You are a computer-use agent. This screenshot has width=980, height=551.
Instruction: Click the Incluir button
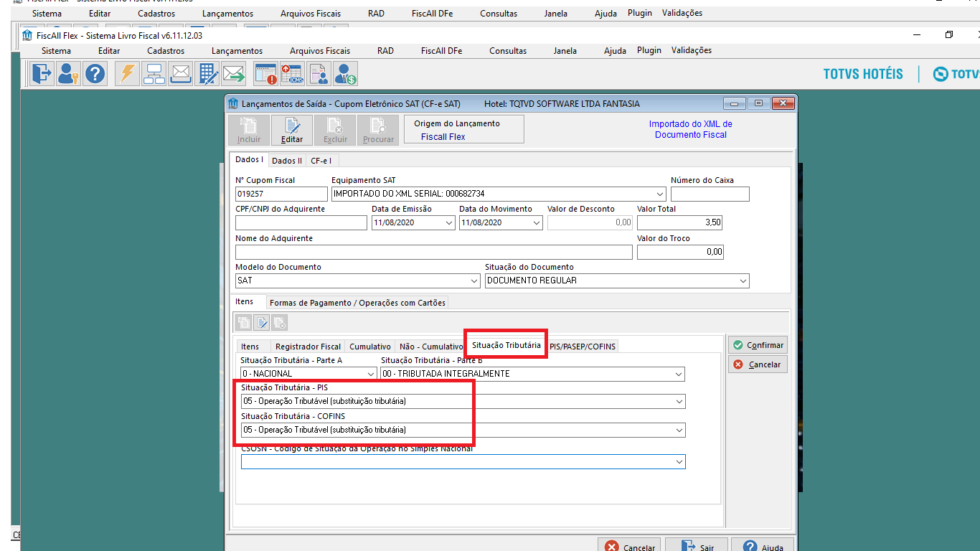(249, 130)
